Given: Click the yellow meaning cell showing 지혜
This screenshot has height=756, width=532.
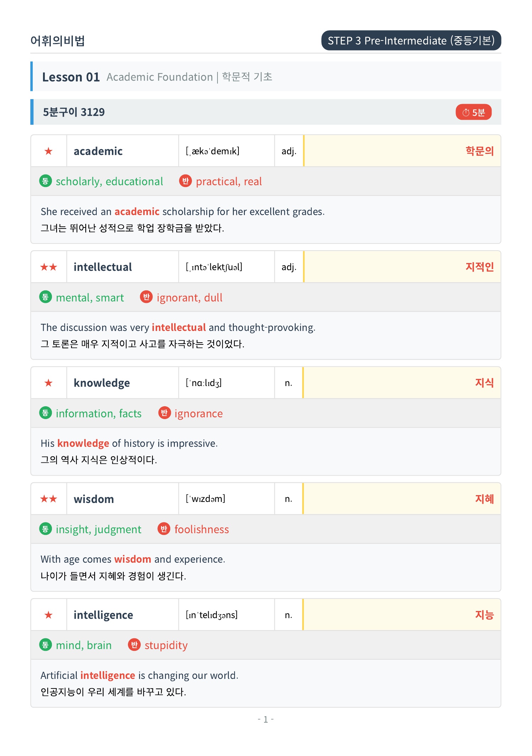Looking at the screenshot, I should point(402,499).
